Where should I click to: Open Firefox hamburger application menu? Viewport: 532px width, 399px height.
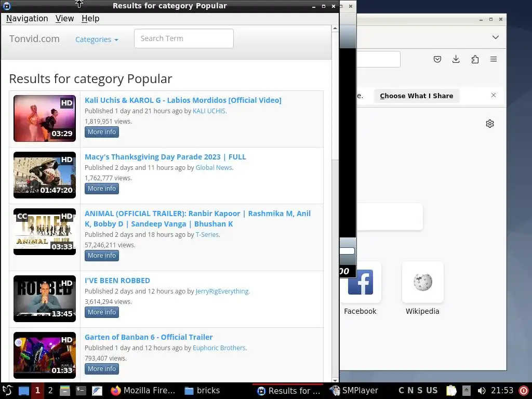click(x=494, y=59)
